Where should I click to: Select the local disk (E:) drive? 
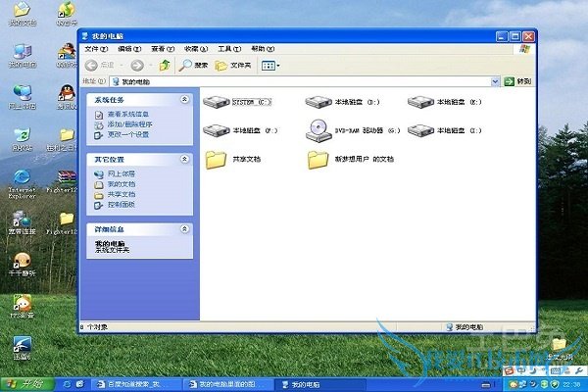click(x=445, y=102)
